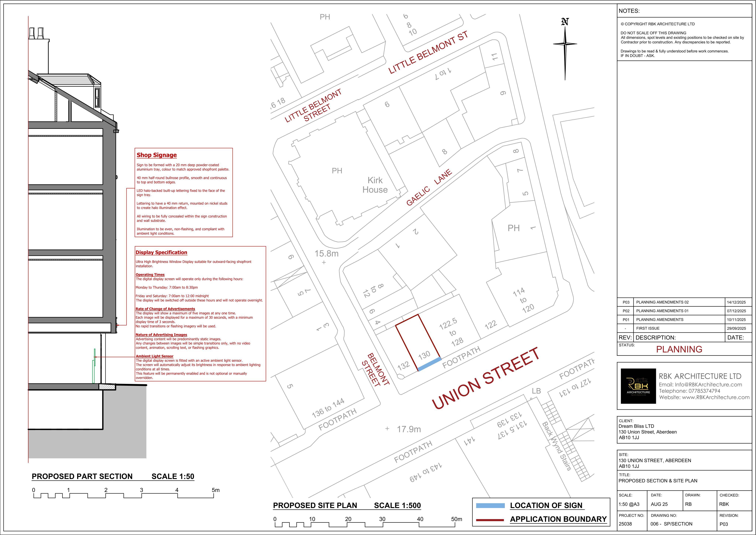Click the 17.9m spot level
Image resolution: width=756 pixels, height=535 pixels.
pos(409,429)
